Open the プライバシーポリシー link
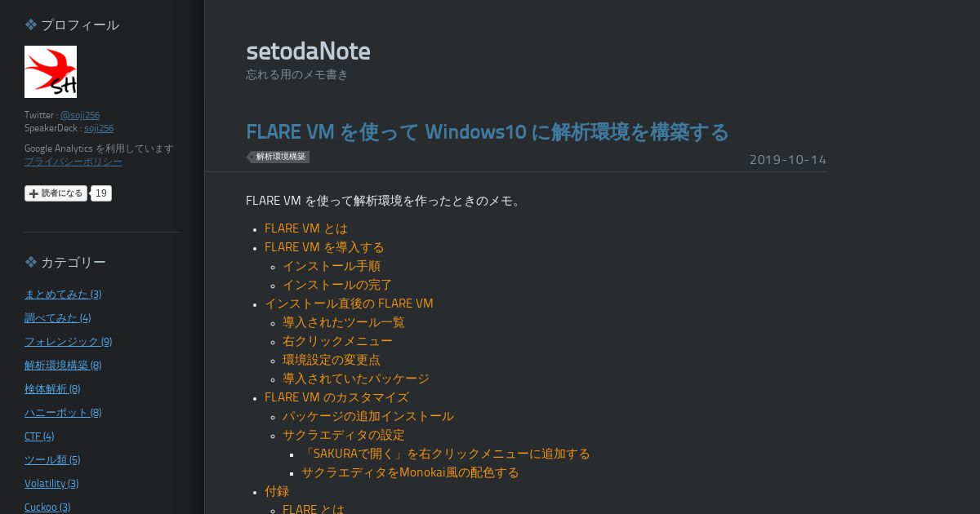 [x=73, y=162]
